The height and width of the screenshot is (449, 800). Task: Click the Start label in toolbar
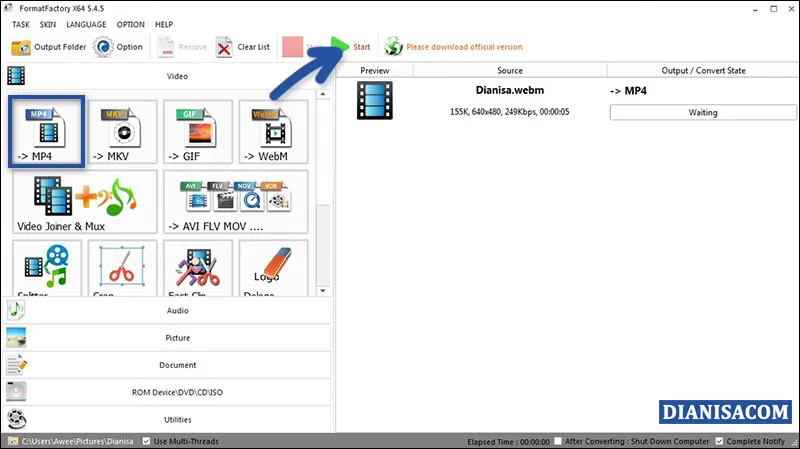click(362, 47)
